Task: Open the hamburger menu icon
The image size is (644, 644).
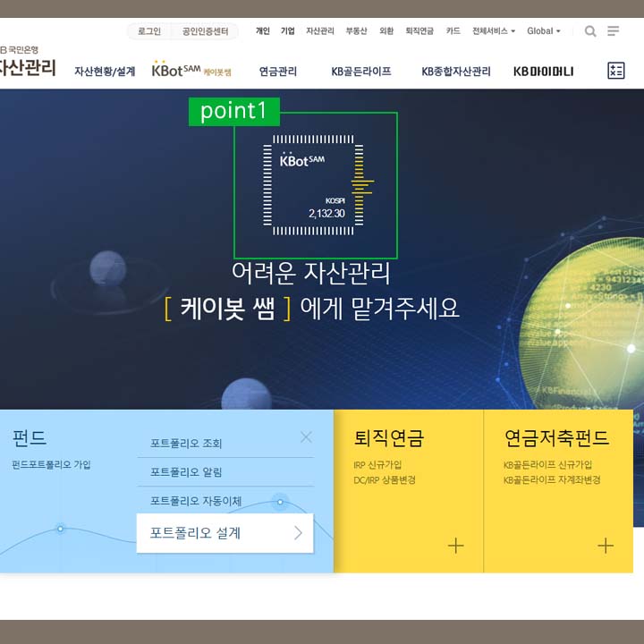Action: [614, 30]
